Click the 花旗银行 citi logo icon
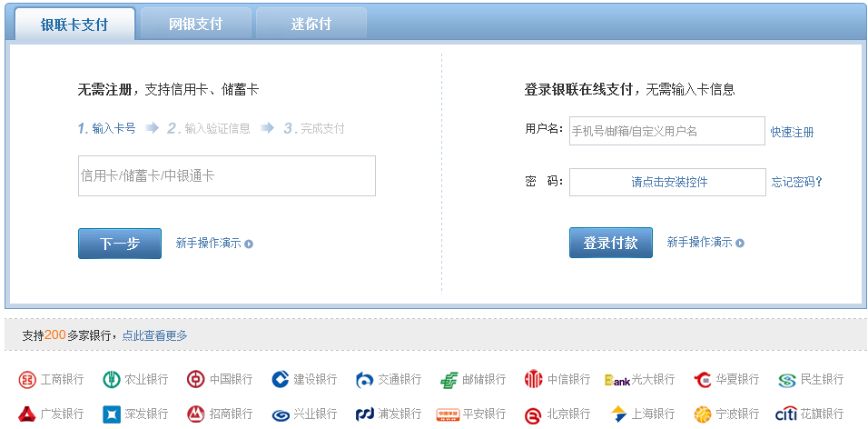The height and width of the screenshot is (429, 868). pos(786,414)
